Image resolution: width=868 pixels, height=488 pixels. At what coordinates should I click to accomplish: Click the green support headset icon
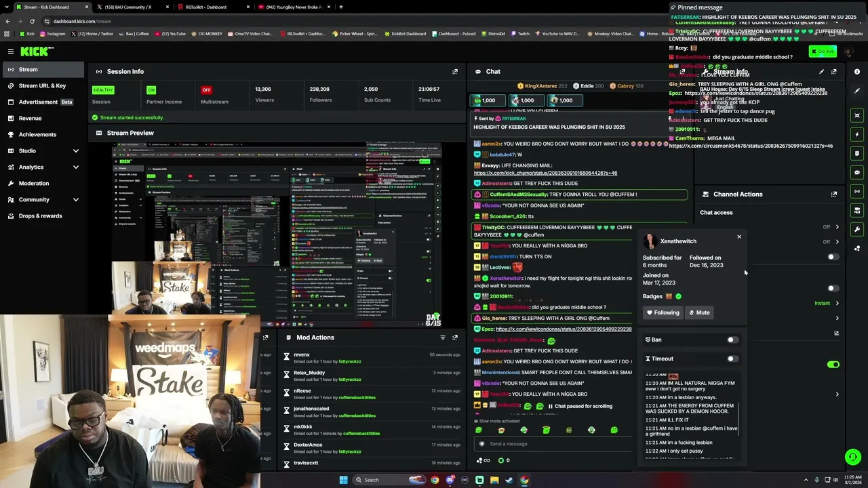[853, 457]
